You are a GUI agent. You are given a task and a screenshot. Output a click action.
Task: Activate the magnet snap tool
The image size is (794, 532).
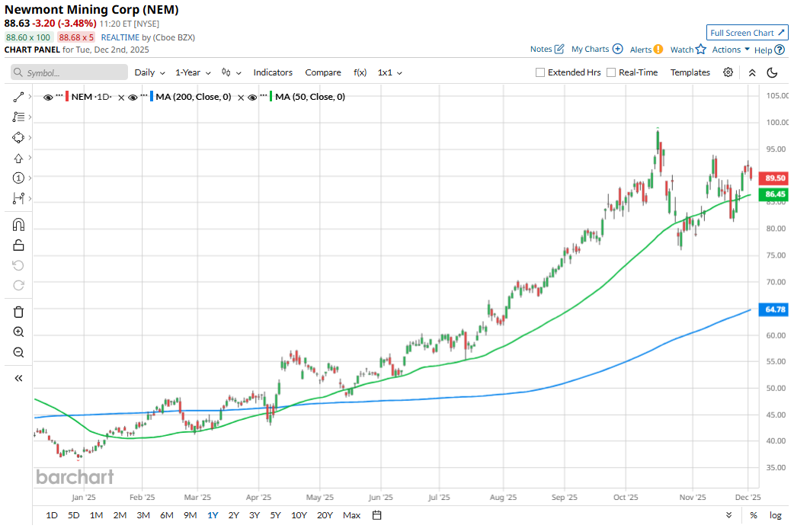(18, 225)
